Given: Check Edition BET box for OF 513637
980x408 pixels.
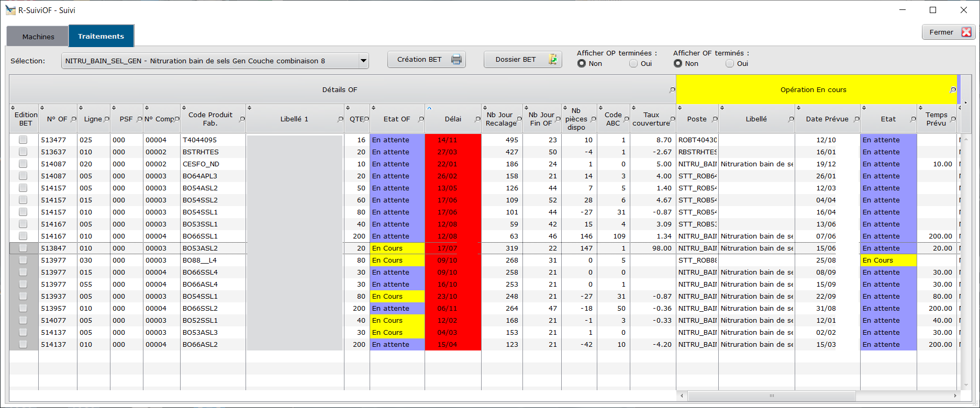Looking at the screenshot, I should (x=23, y=152).
